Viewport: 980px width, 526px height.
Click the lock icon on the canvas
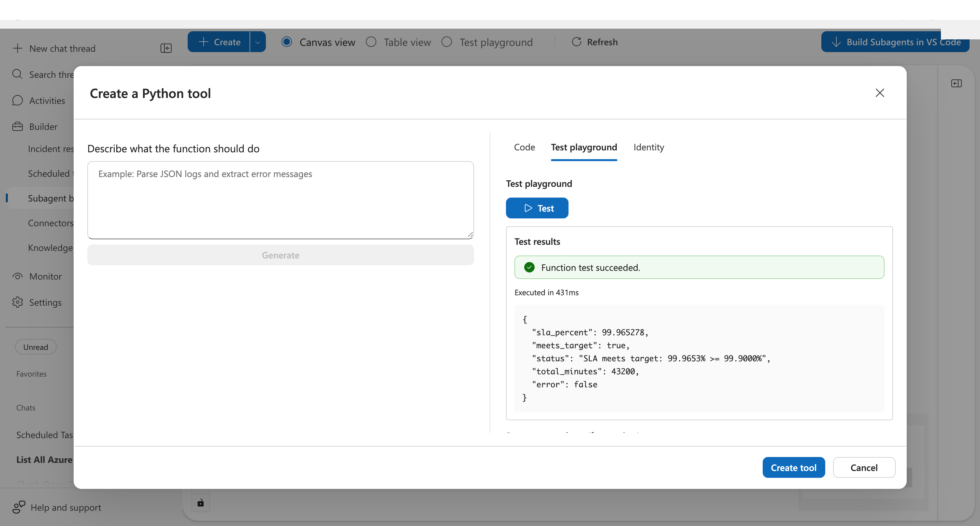point(200,503)
